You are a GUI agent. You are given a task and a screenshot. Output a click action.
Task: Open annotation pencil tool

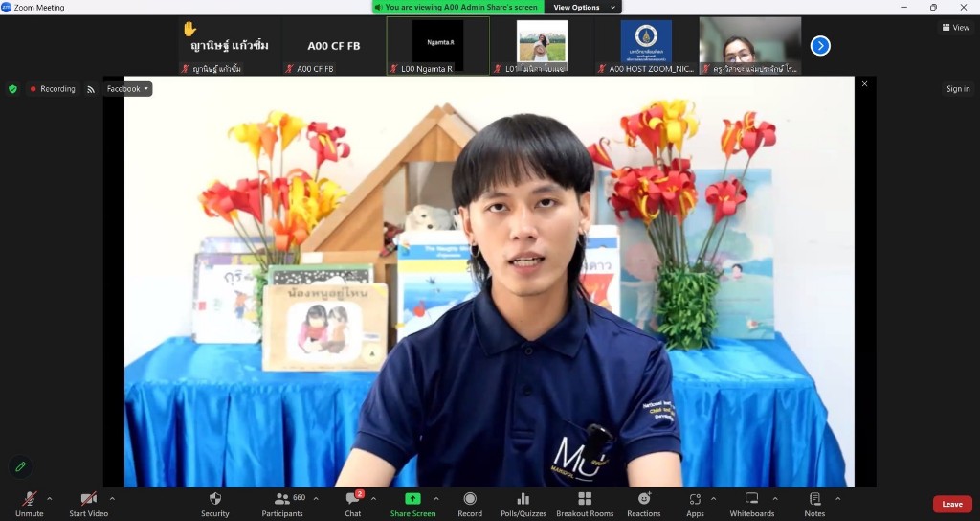(21, 466)
